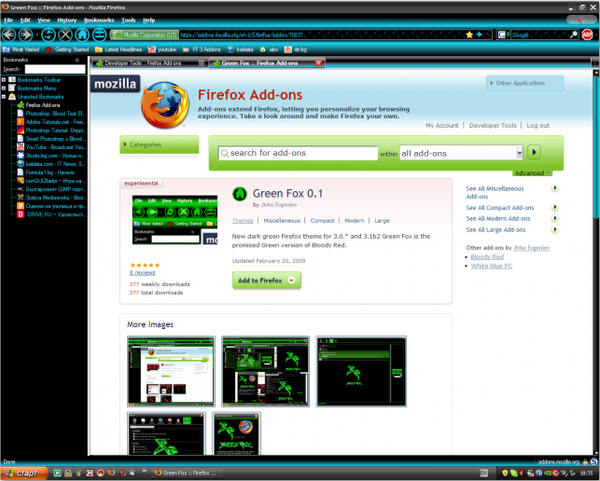The height and width of the screenshot is (481, 600).
Task: Click the Log out link
Action: pyautogui.click(x=538, y=126)
